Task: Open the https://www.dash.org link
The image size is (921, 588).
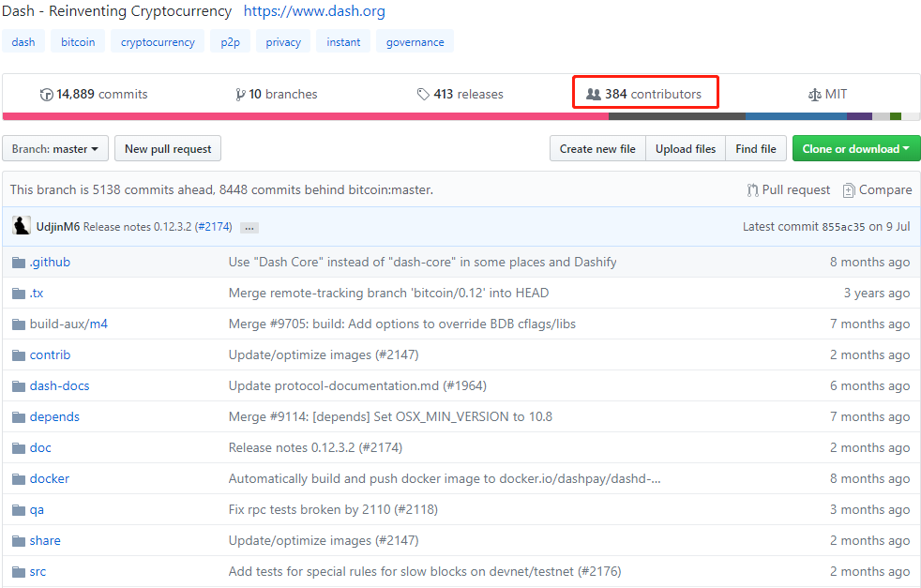Action: pyautogui.click(x=314, y=11)
